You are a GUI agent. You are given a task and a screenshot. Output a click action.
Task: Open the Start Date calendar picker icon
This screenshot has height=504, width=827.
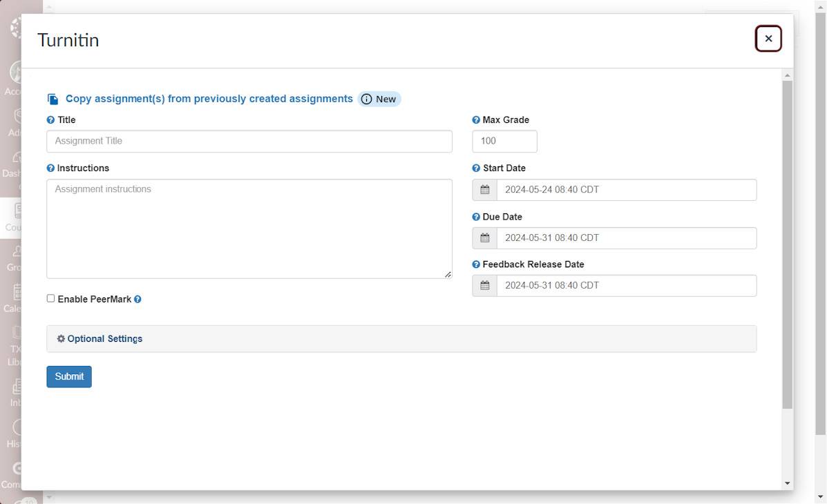pos(485,190)
